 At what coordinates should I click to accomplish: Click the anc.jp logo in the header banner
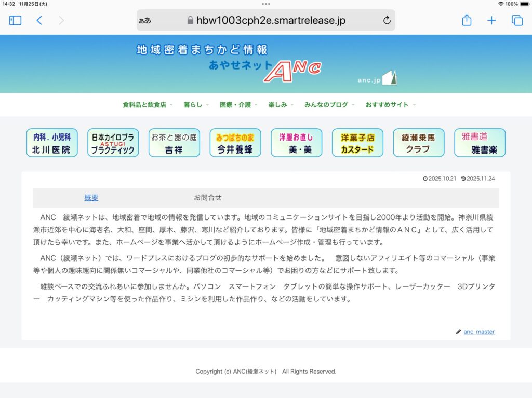point(377,78)
